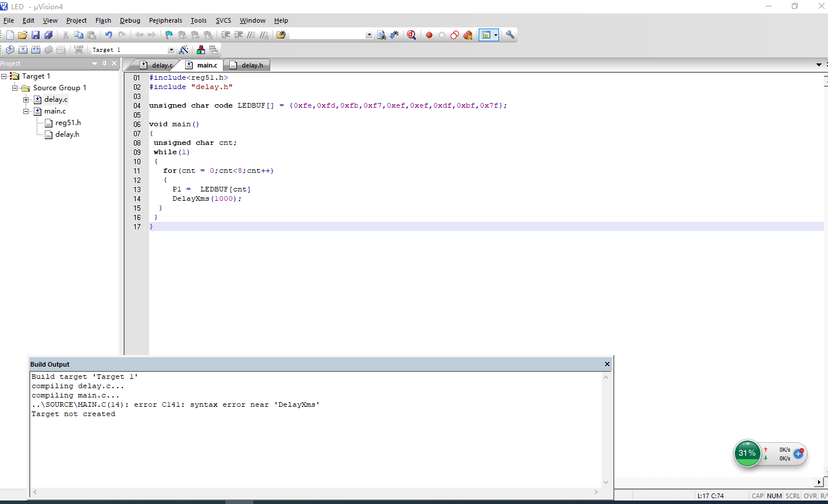The height and width of the screenshot is (504, 828).
Task: Open Configuration with the wrench icon
Action: point(510,35)
